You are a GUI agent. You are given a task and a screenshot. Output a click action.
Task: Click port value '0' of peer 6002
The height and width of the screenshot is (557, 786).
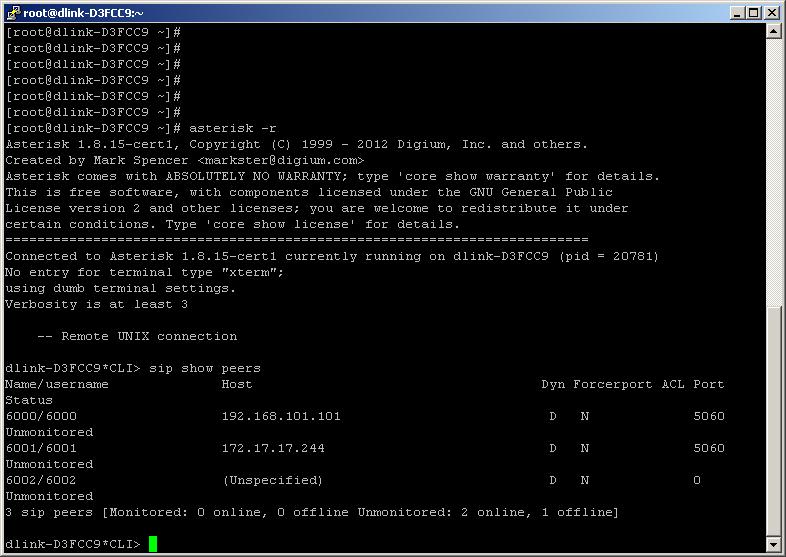tap(697, 480)
